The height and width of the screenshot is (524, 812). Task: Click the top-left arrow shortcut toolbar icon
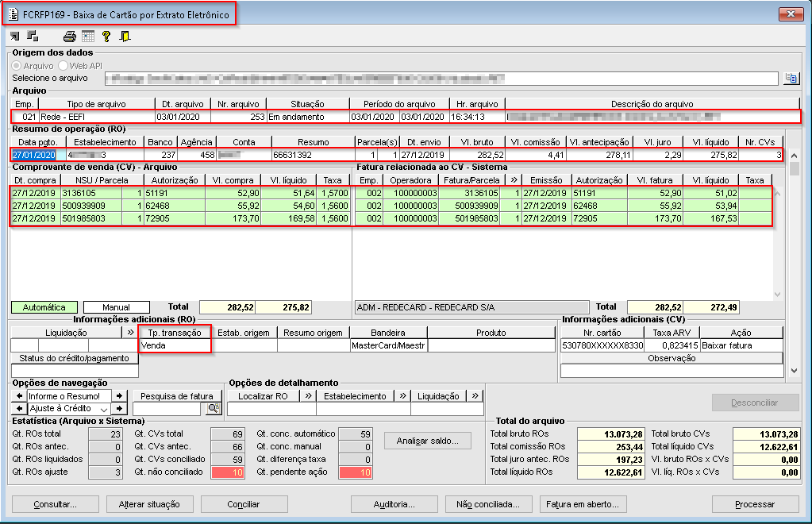[14, 37]
